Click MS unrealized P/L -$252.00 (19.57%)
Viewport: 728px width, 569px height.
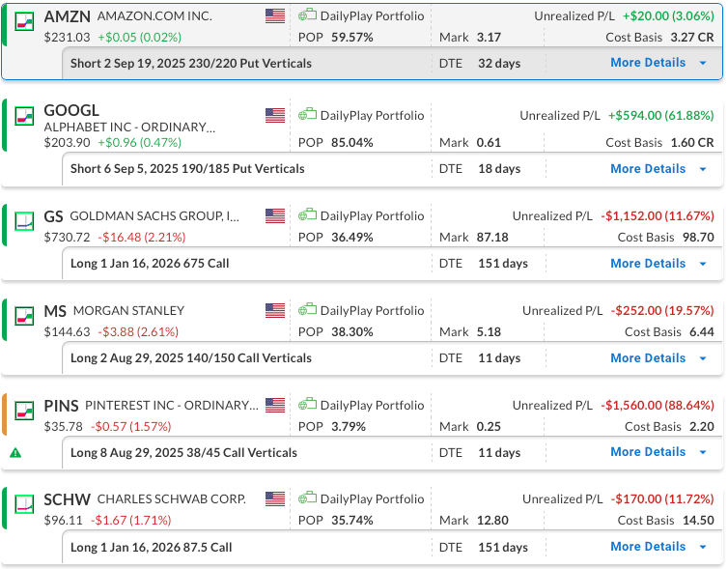click(662, 311)
